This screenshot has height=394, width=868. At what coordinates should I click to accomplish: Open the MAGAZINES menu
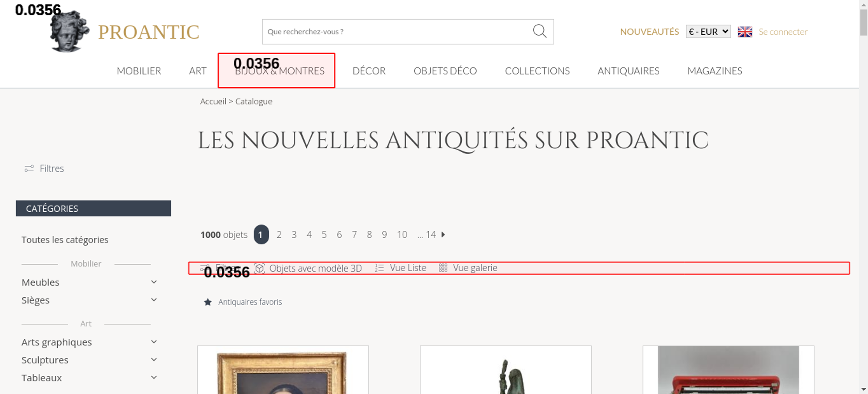point(715,71)
